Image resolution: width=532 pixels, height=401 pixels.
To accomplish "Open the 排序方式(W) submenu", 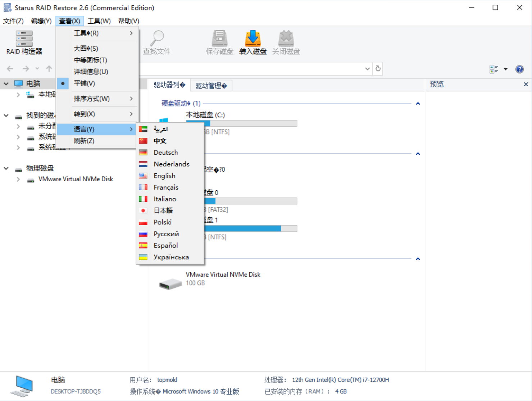I will tap(97, 99).
